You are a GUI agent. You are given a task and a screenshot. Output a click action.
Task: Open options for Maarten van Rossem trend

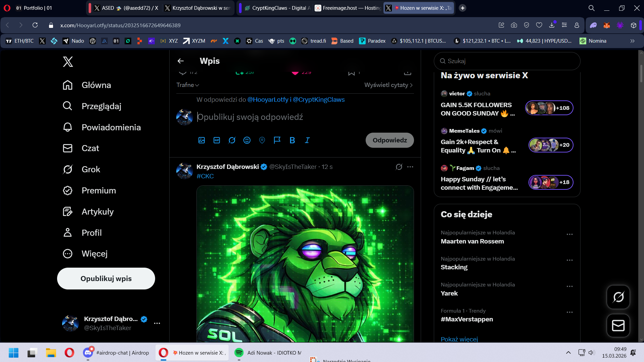pos(569,234)
